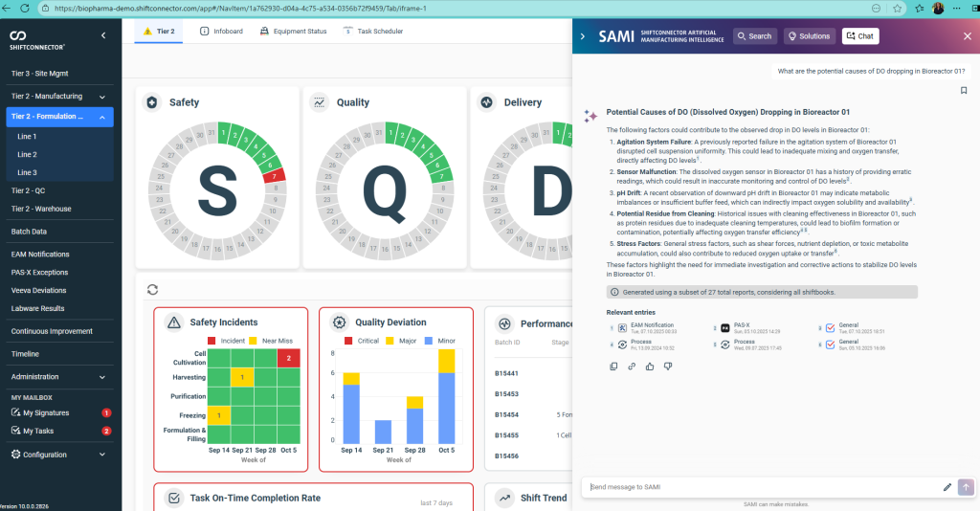Click the Solutions button in SAMI
This screenshot has height=511, width=980.
coord(808,36)
